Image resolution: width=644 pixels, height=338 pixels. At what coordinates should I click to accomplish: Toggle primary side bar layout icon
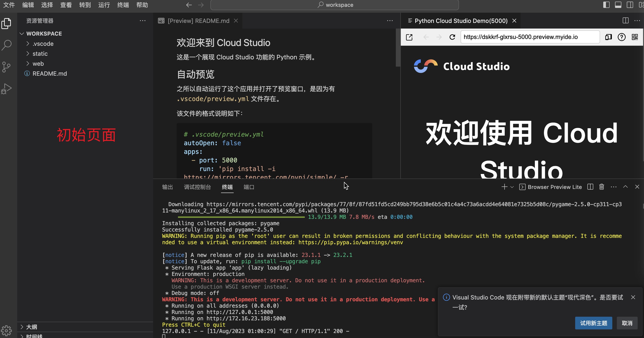pos(606,5)
